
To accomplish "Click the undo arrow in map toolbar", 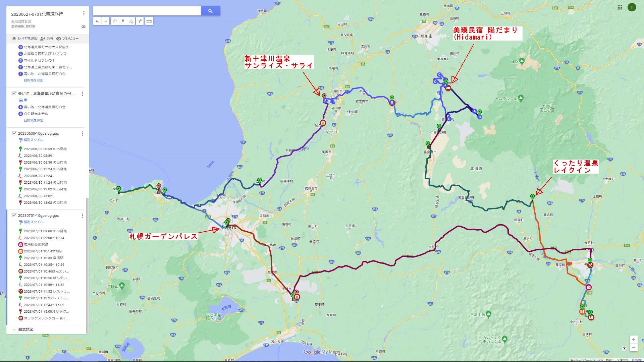I will pos(97,21).
